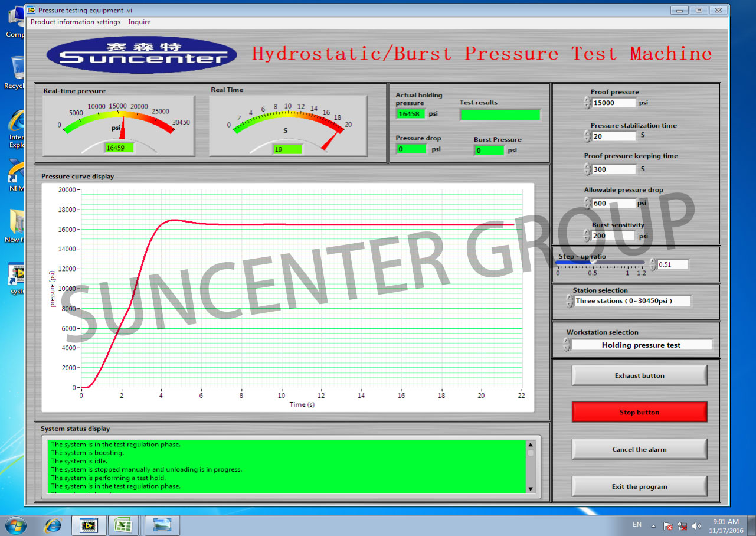Open Internet Explorer from taskbar
The height and width of the screenshot is (536, 756).
point(53,525)
